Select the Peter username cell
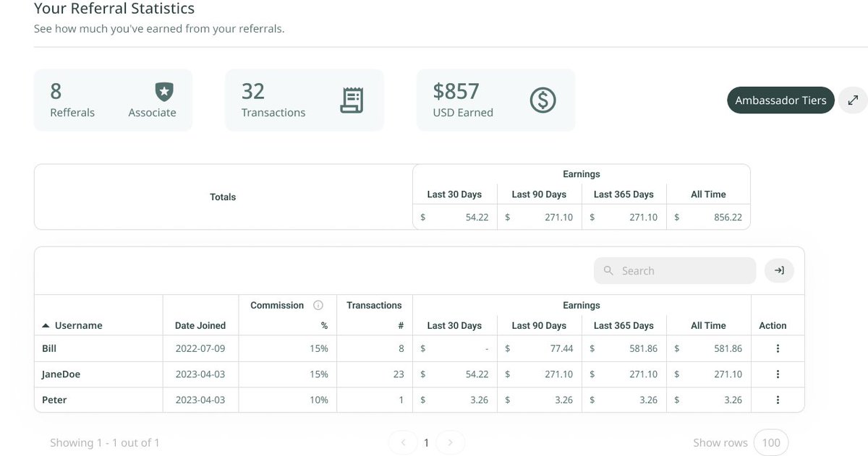This screenshot has width=868, height=456. click(98, 400)
